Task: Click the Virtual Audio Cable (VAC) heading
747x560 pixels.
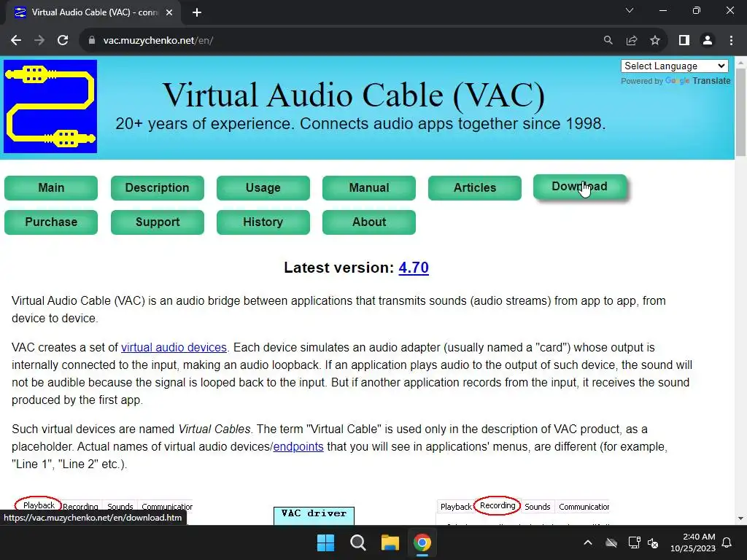Action: 354,96
